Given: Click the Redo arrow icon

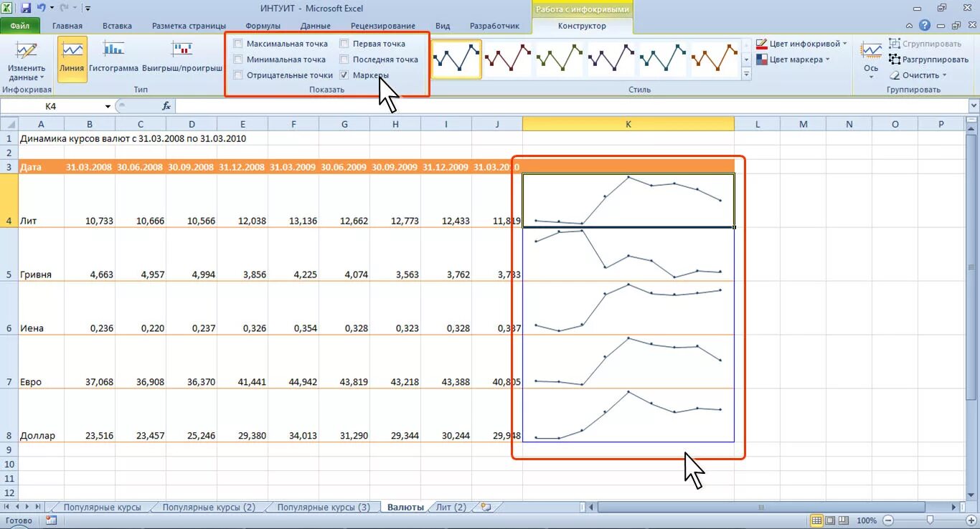Looking at the screenshot, I should [62, 8].
